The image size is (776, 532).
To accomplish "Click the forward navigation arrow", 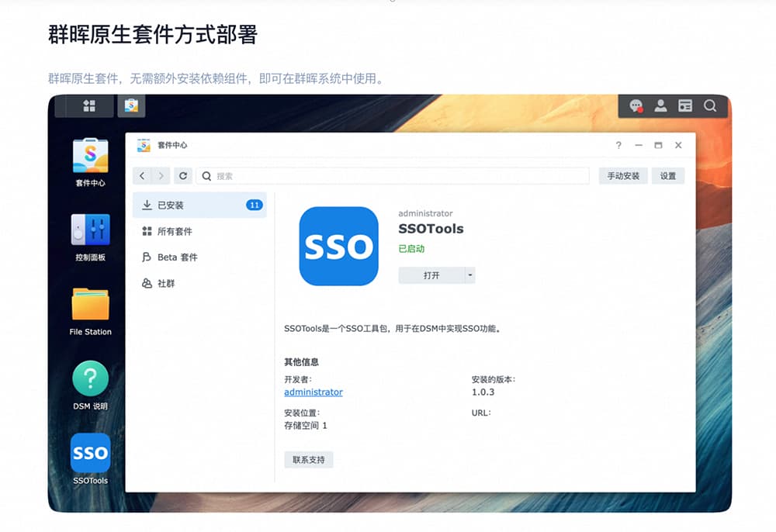I will pyautogui.click(x=161, y=176).
